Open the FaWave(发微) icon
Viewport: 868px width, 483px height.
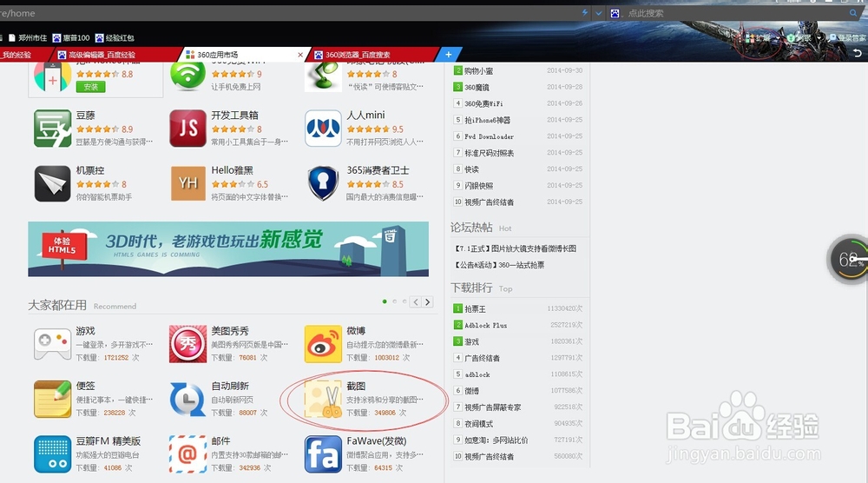(x=323, y=454)
